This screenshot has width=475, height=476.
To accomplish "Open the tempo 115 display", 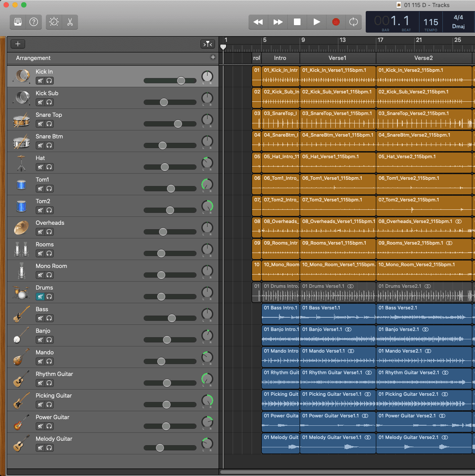I will point(430,22).
